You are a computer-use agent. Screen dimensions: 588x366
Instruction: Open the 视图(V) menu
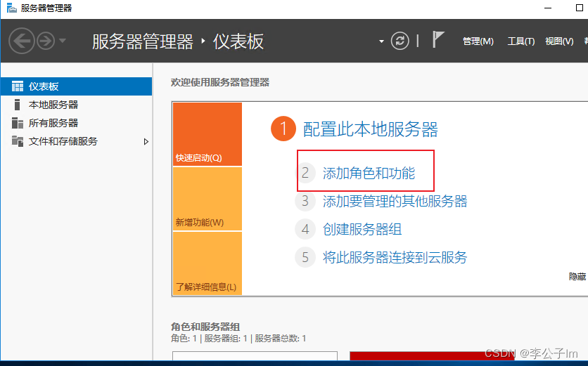click(559, 41)
